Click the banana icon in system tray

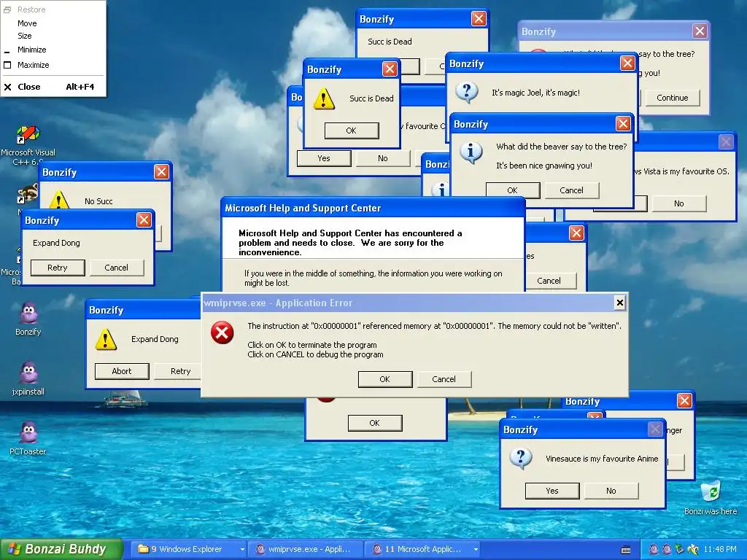[x=693, y=550]
